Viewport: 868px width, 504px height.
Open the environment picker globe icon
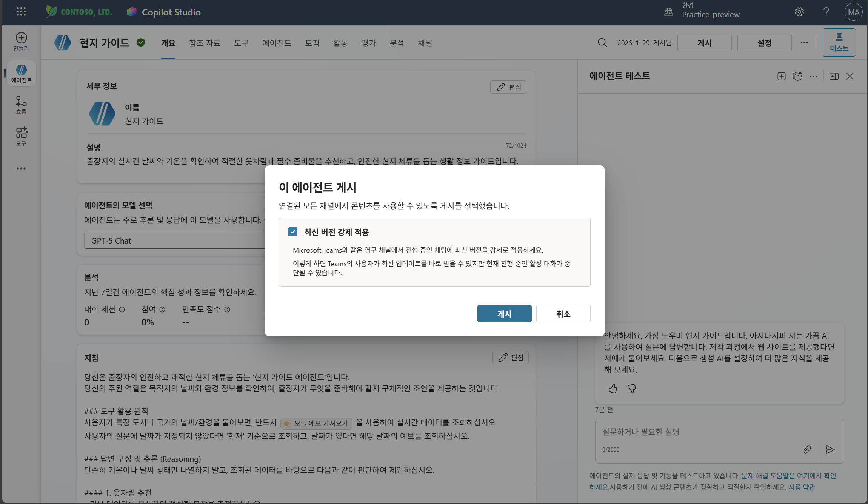click(x=668, y=12)
